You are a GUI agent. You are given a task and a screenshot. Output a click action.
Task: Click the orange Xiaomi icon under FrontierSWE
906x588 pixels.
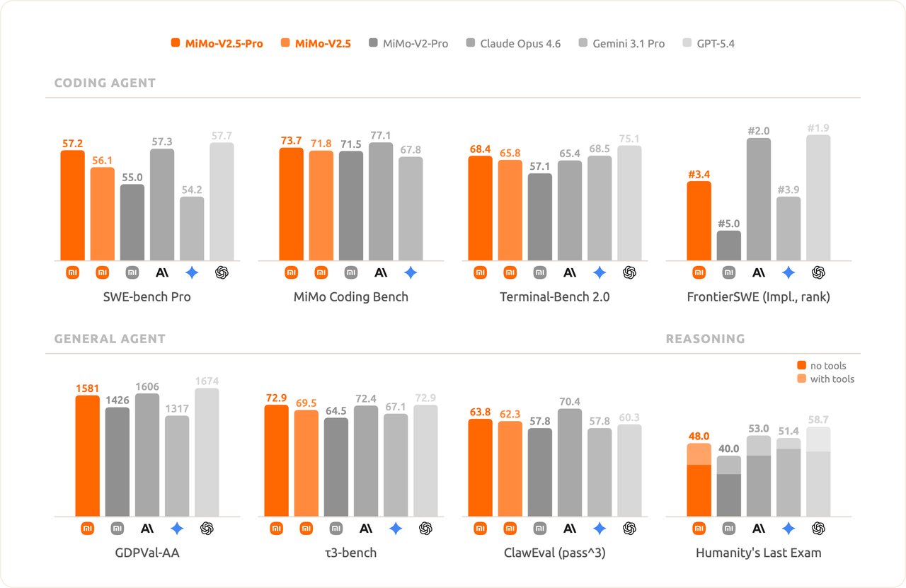click(699, 272)
